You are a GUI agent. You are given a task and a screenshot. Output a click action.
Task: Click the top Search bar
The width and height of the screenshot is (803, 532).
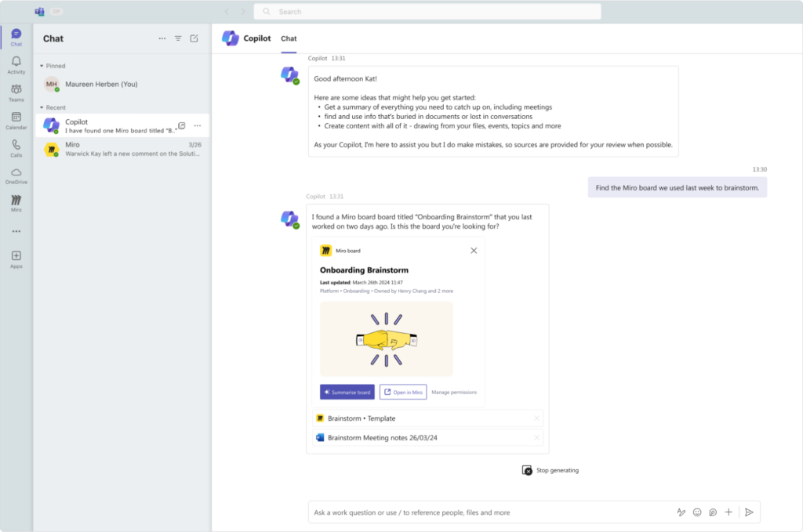coord(427,11)
